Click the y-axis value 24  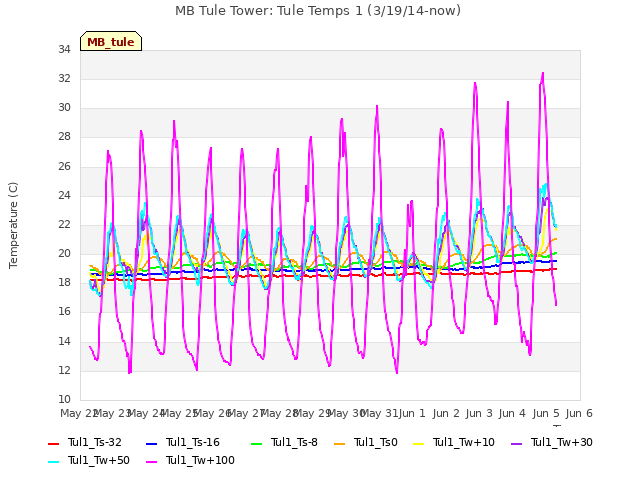pos(64,196)
